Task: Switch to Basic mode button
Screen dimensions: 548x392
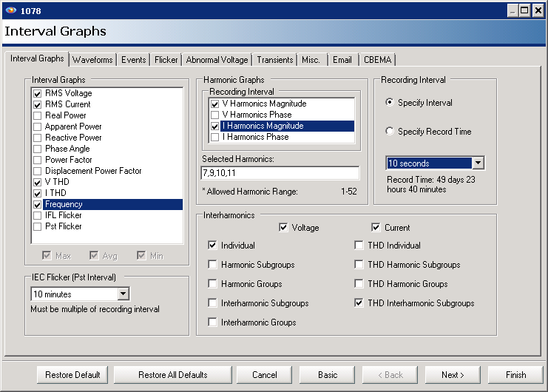Action: coord(327,375)
